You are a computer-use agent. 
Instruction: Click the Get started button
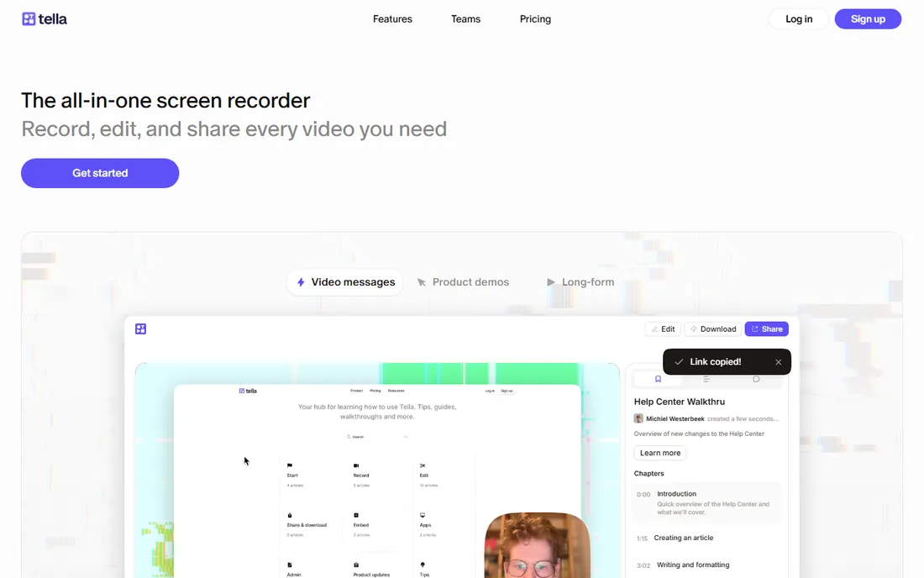tap(100, 173)
